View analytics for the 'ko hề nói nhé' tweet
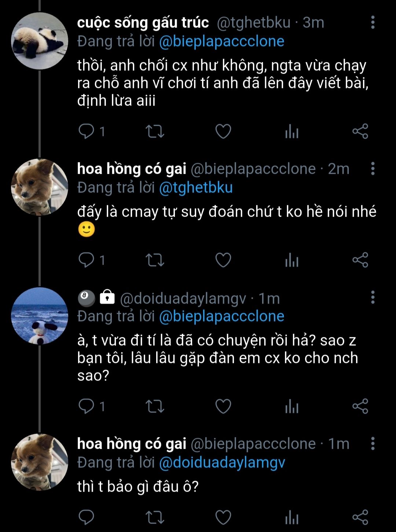The image size is (396, 532). pyautogui.click(x=292, y=260)
